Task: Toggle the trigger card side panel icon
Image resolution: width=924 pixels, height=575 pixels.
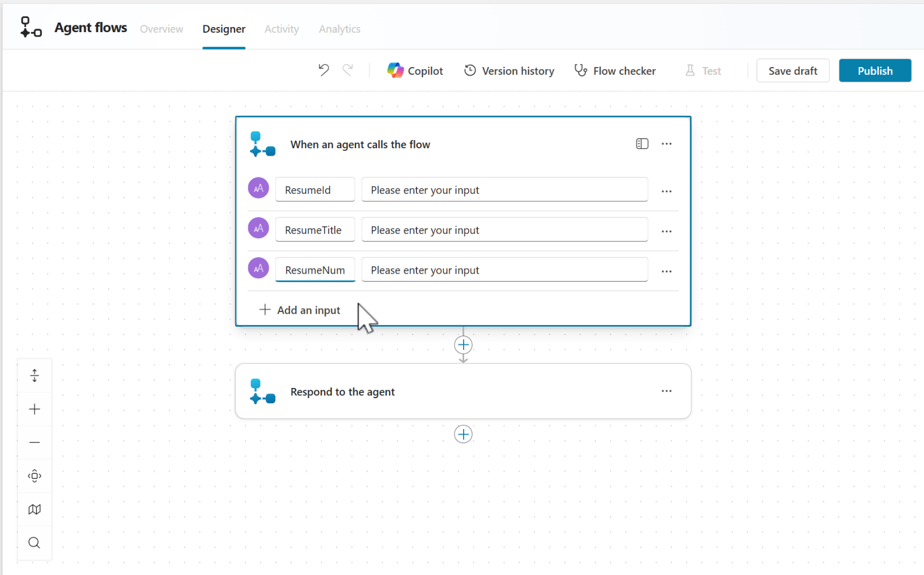Action: point(642,144)
